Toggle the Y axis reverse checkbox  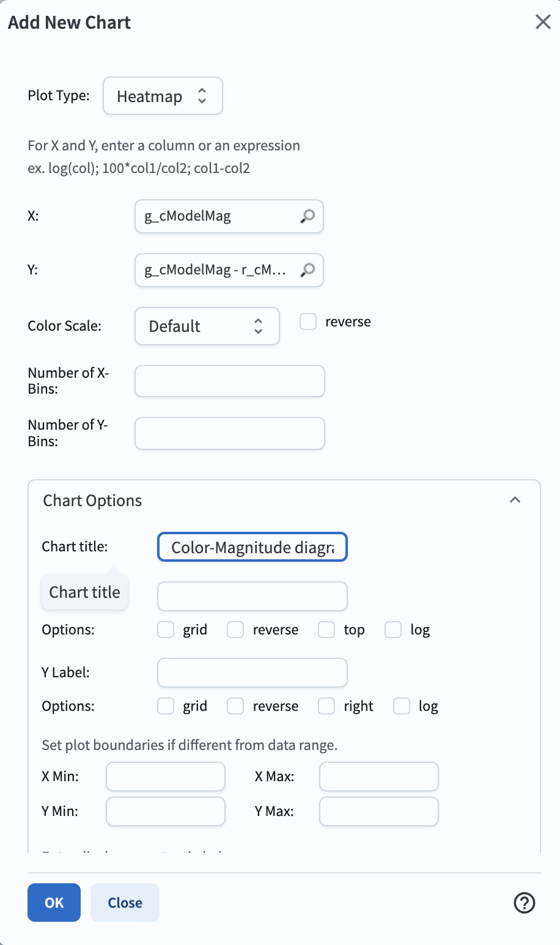[235, 706]
